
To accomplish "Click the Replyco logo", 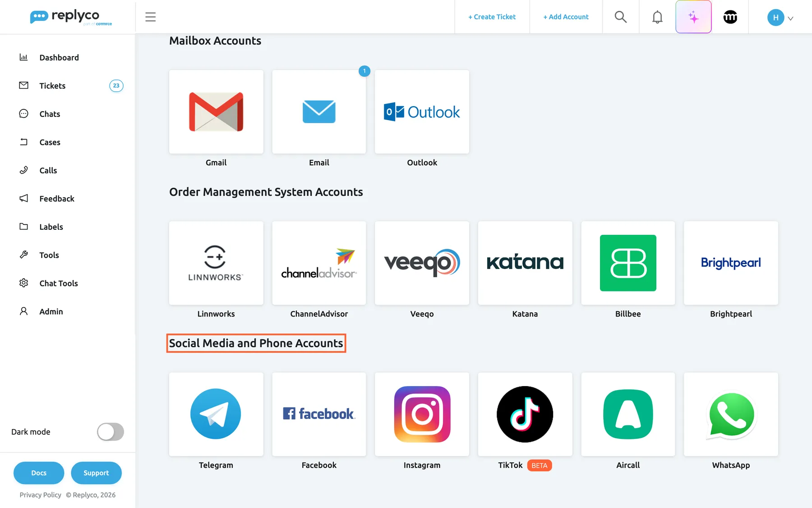I will 71,17.
